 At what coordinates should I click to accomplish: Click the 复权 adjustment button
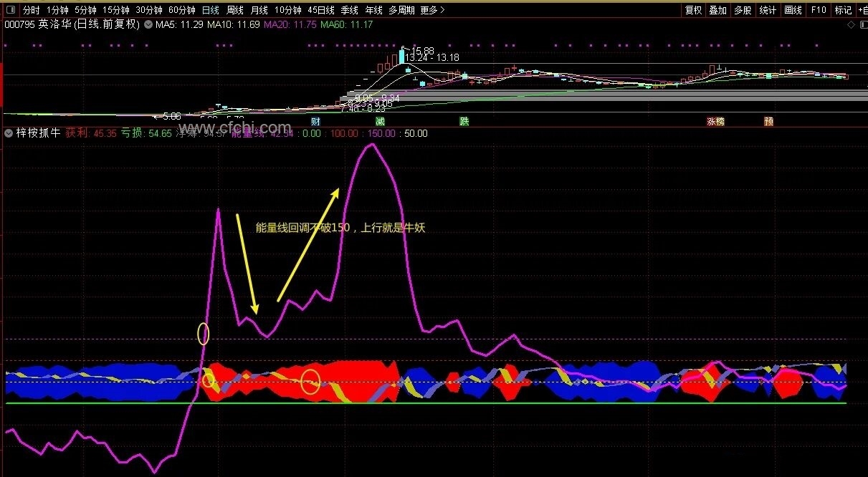[x=693, y=10]
